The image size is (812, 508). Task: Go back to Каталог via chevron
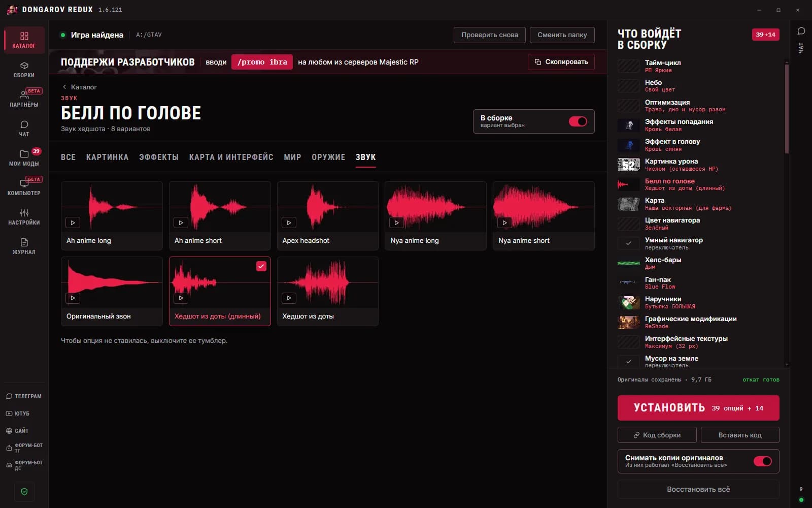(64, 87)
